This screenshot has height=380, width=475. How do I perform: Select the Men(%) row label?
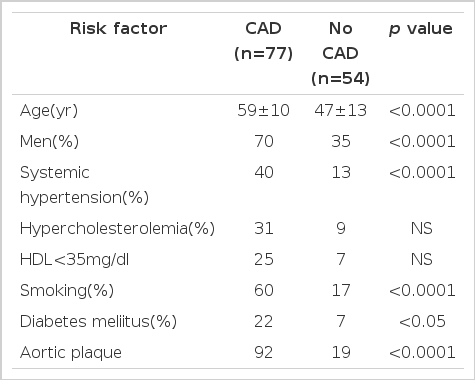coord(49,141)
